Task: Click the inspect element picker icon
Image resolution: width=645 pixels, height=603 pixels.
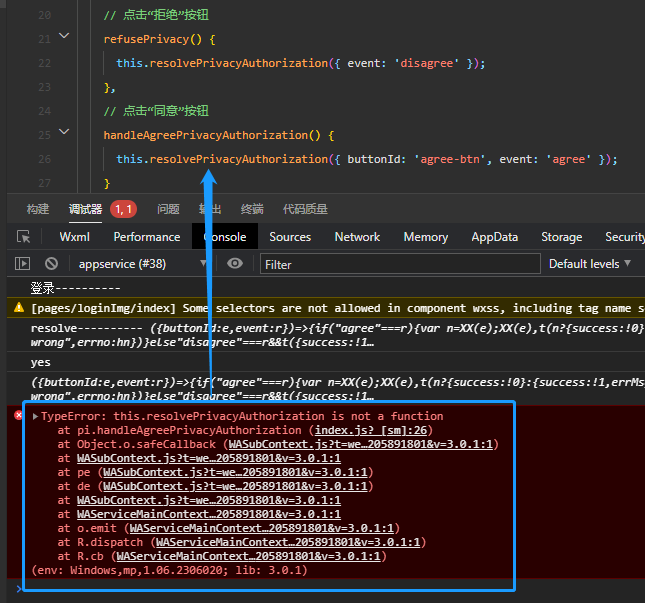Action: click(23, 237)
